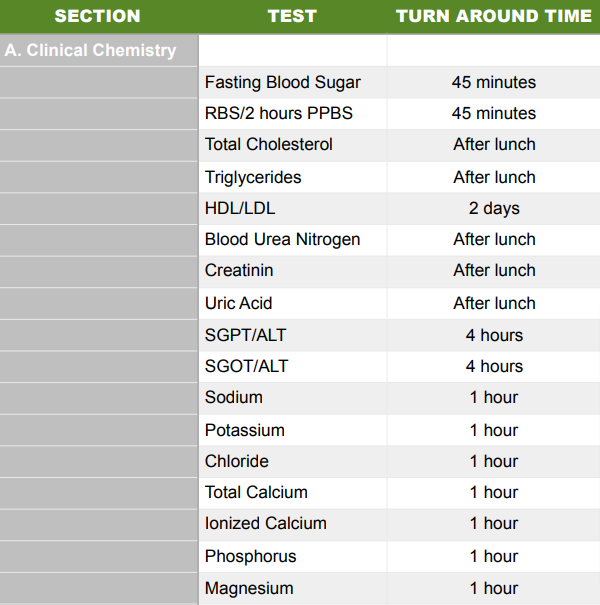Select the Fasting Blood Sugar cell
The image size is (600, 605).
pos(283,82)
